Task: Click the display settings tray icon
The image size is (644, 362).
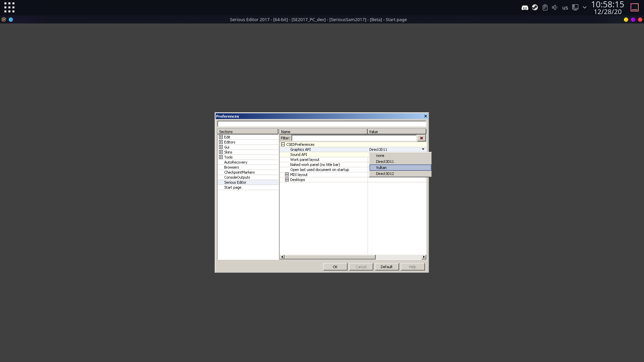Action: (x=575, y=7)
